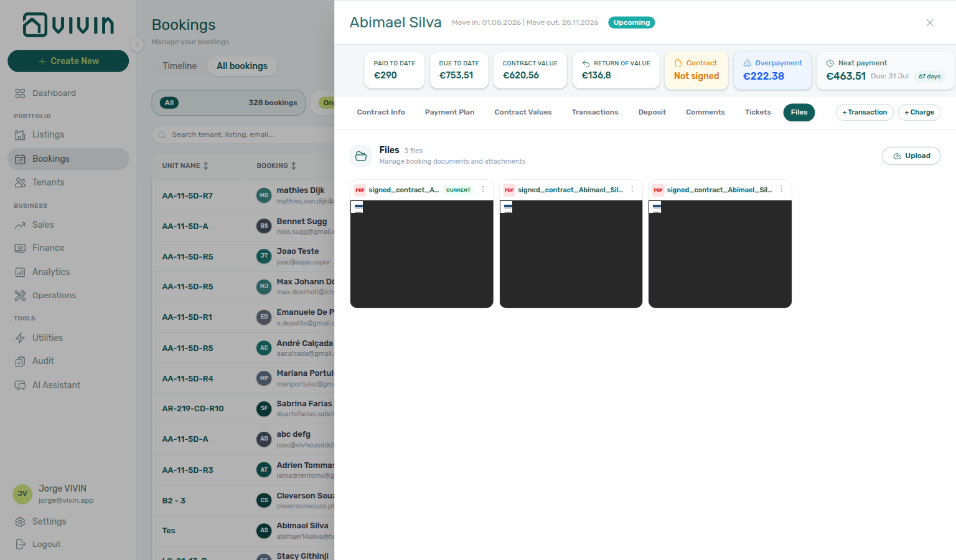Viewport: 956px width, 560px height.
Task: Add a new Transaction
Action: click(x=865, y=113)
